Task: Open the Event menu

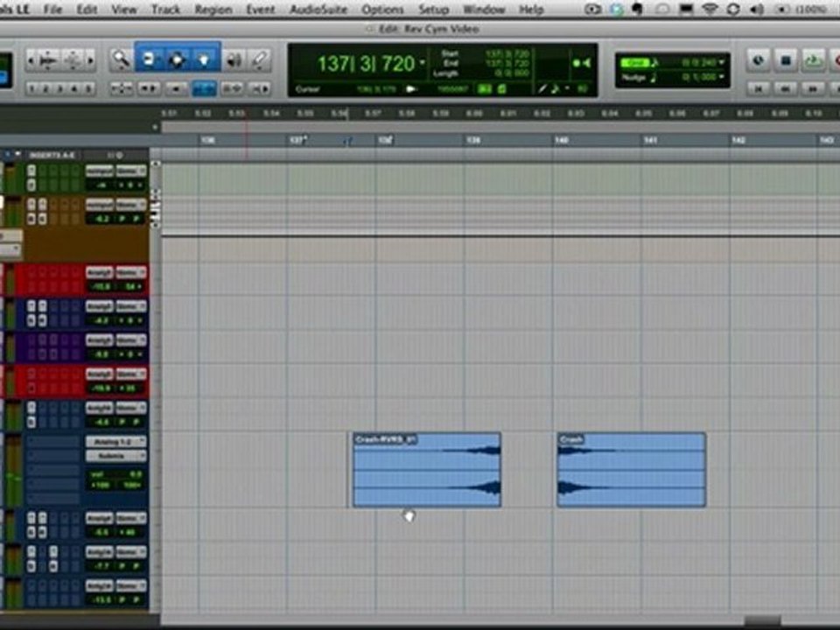Action: [261, 9]
